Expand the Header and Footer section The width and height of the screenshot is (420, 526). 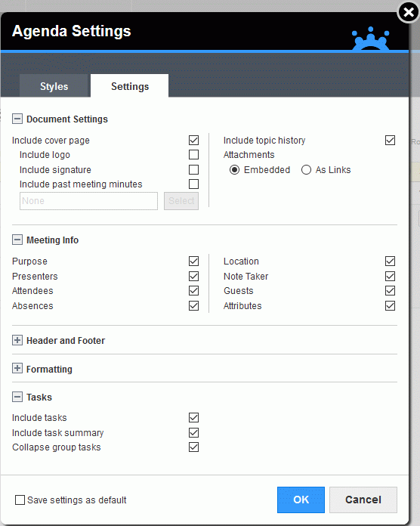tap(17, 340)
